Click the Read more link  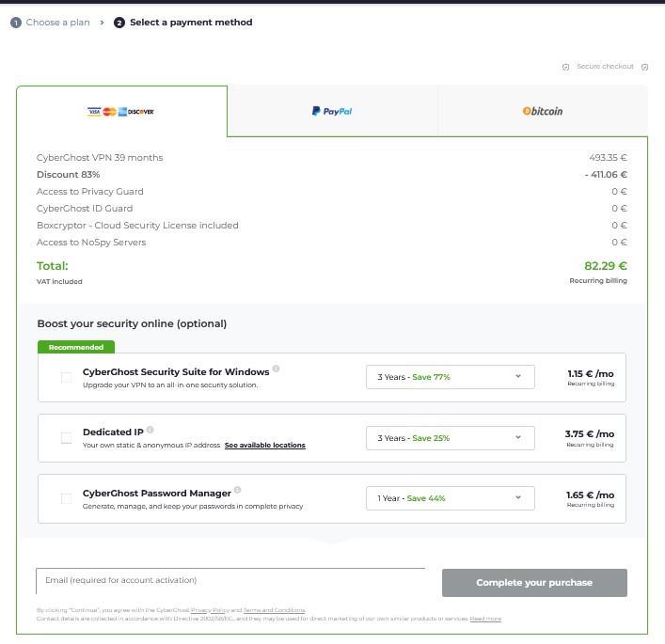point(485,619)
